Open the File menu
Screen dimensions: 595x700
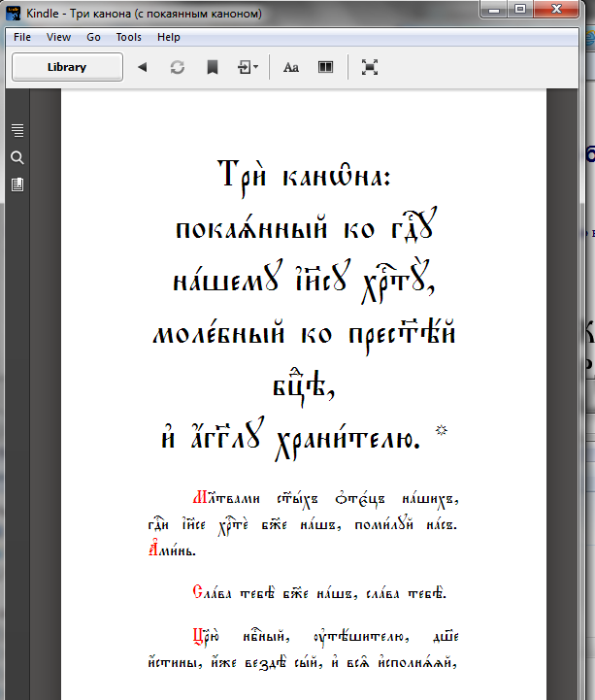tap(22, 37)
